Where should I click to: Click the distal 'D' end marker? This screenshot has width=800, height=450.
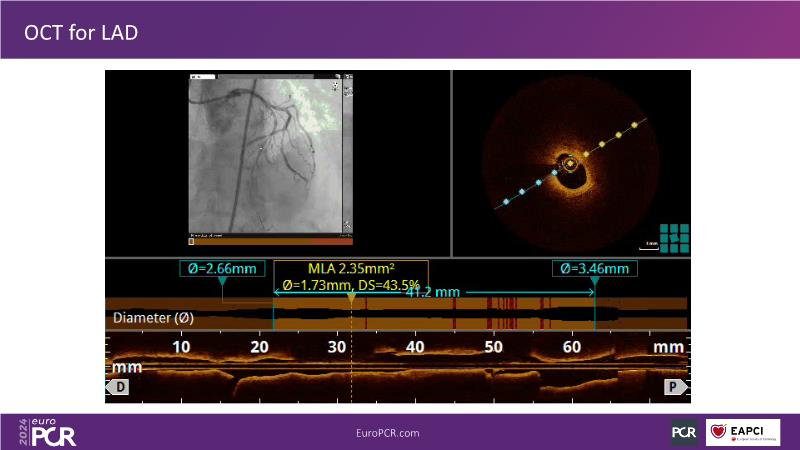pyautogui.click(x=117, y=386)
